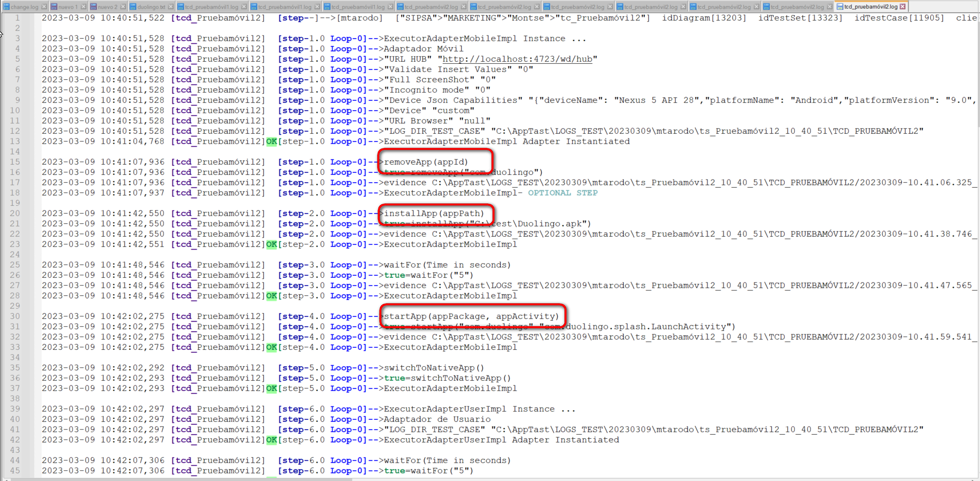The height and width of the screenshot is (481, 980).
Task: Close the duolingo.txt tab
Action: pos(171,7)
